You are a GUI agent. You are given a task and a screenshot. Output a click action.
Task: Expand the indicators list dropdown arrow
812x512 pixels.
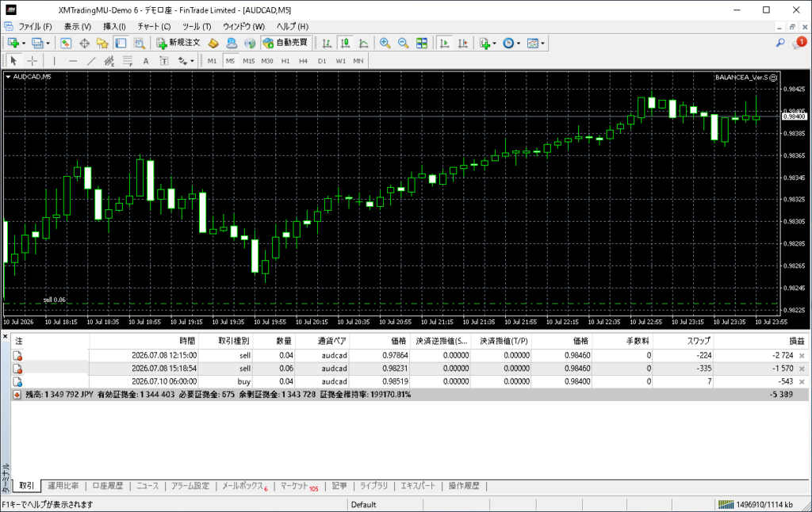tap(495, 44)
